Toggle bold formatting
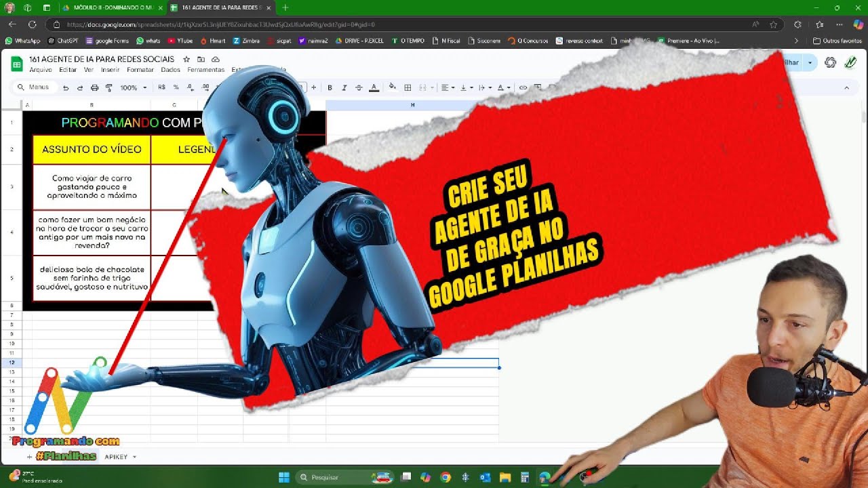The width and height of the screenshot is (868, 488). point(330,87)
